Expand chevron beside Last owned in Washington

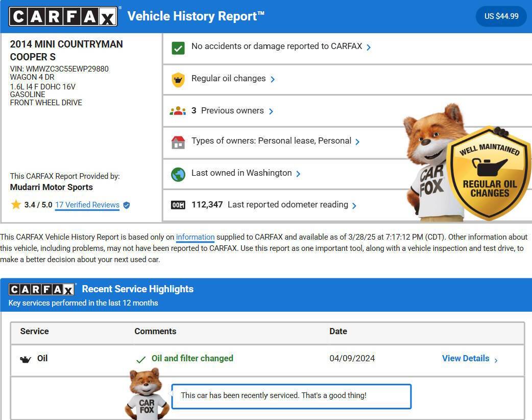(298, 174)
